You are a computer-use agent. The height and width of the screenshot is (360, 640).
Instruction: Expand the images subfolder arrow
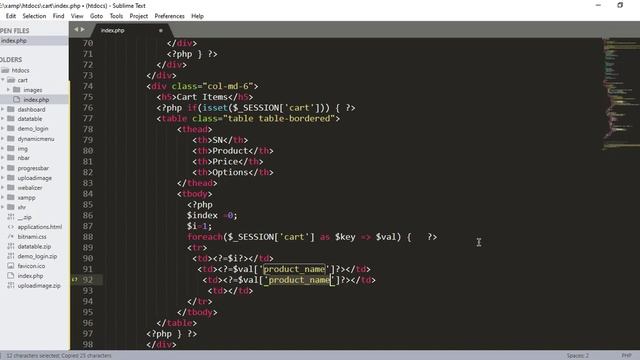point(8,89)
